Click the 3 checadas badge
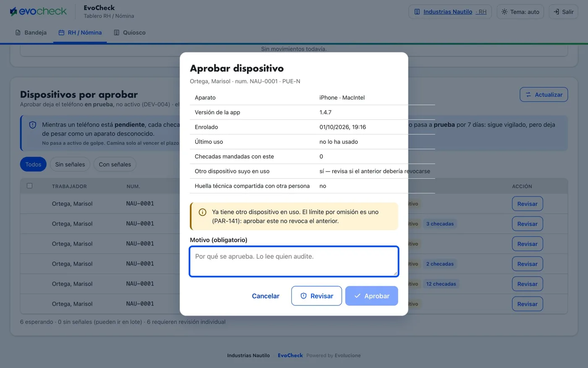The width and height of the screenshot is (588, 368). coord(440,224)
